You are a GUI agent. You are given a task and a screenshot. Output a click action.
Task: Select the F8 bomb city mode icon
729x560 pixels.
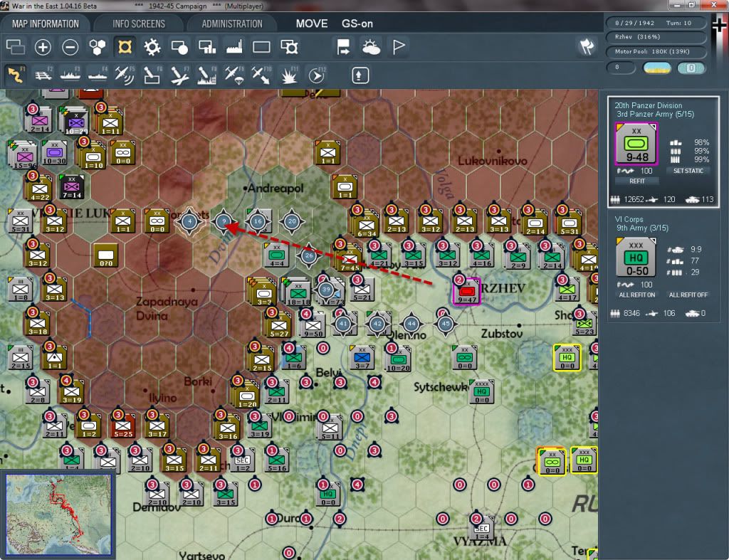tap(207, 75)
